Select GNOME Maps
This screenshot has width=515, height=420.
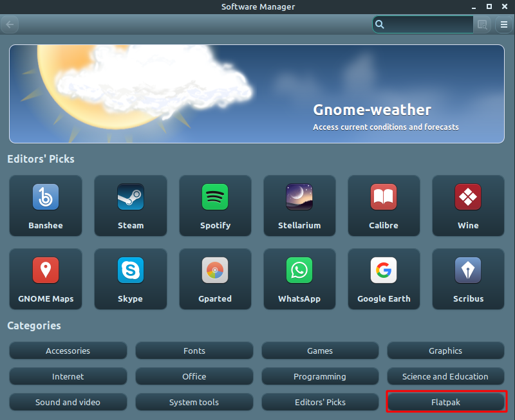pyautogui.click(x=46, y=279)
